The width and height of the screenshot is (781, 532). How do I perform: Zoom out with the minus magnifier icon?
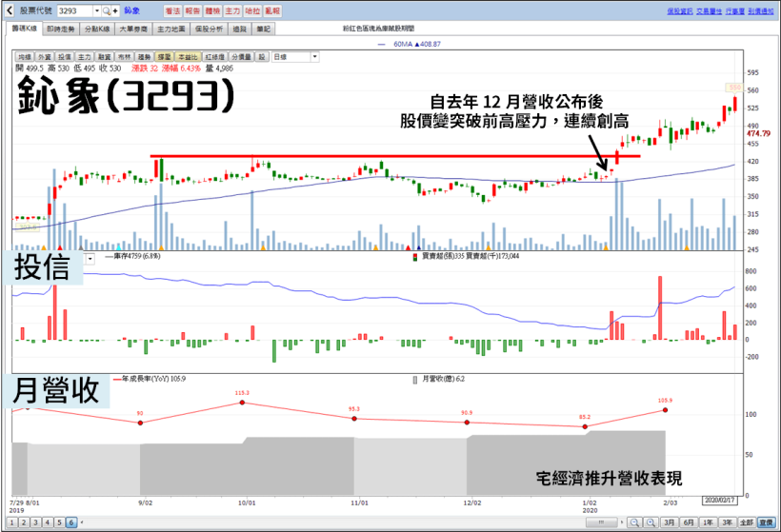tap(634, 522)
